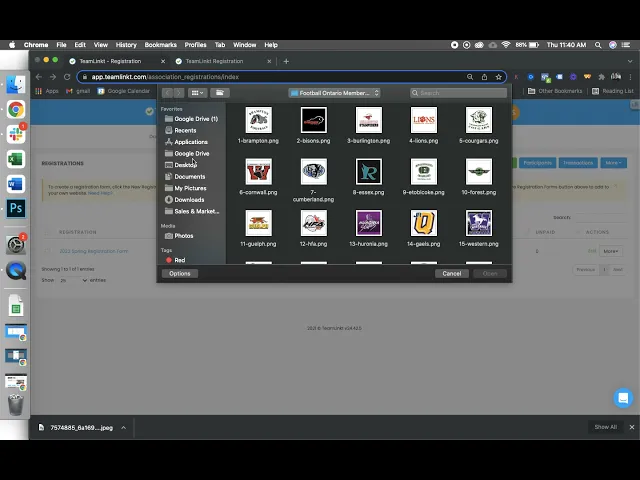Screen dimensions: 640x480
Task: Click the Options button in file dialog
Action: point(180,273)
